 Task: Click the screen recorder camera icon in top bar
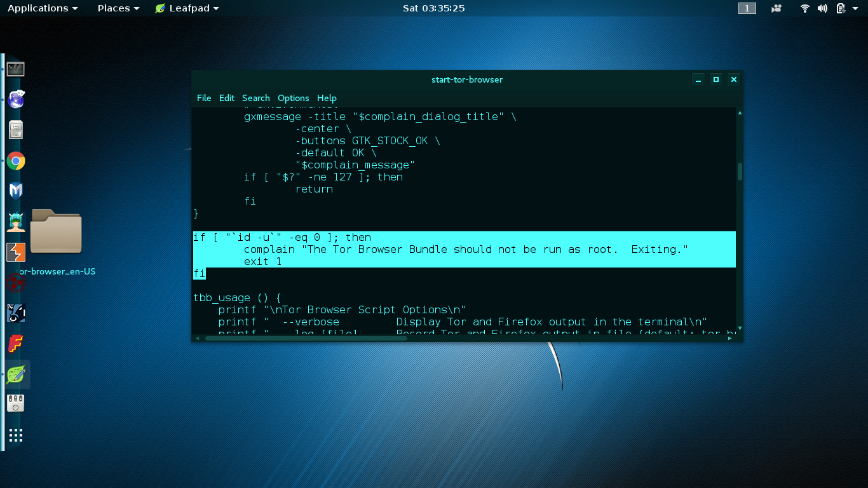tap(776, 8)
